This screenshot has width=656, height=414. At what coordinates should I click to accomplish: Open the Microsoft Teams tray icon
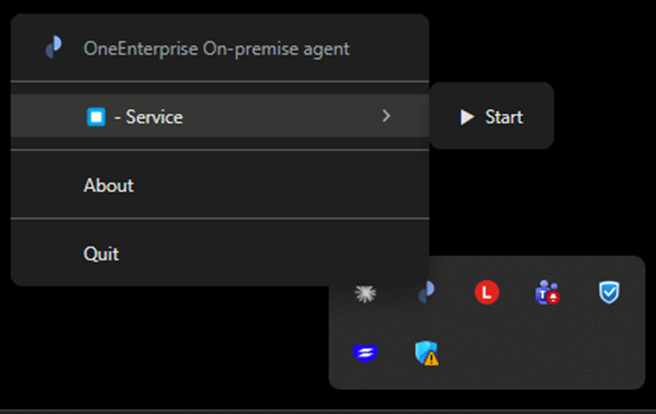click(546, 292)
